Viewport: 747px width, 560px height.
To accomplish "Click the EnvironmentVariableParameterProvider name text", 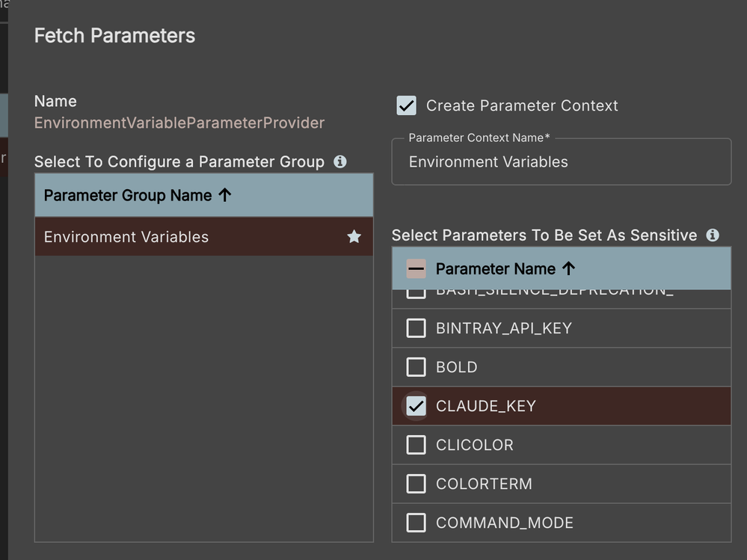I will click(x=179, y=123).
